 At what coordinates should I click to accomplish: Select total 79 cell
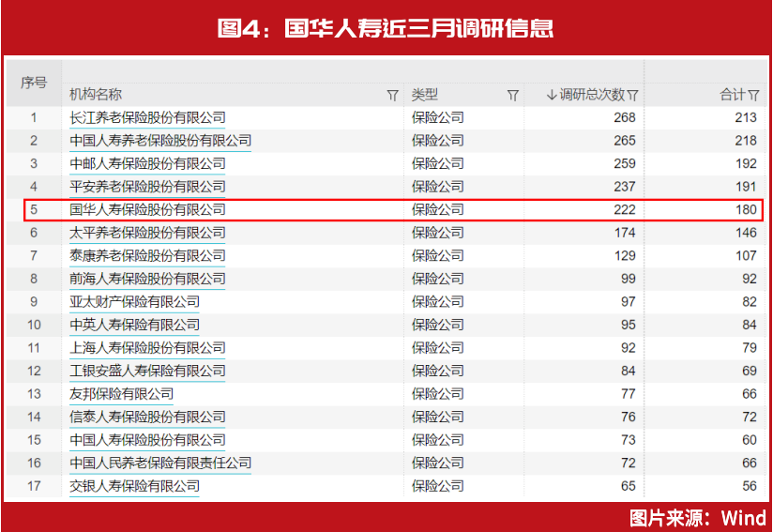coord(750,348)
